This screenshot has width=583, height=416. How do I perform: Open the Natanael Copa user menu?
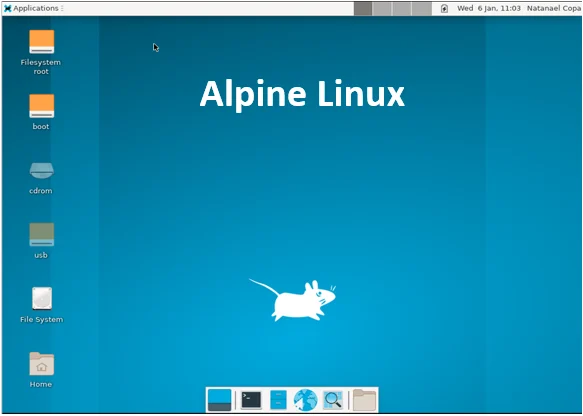coord(554,8)
